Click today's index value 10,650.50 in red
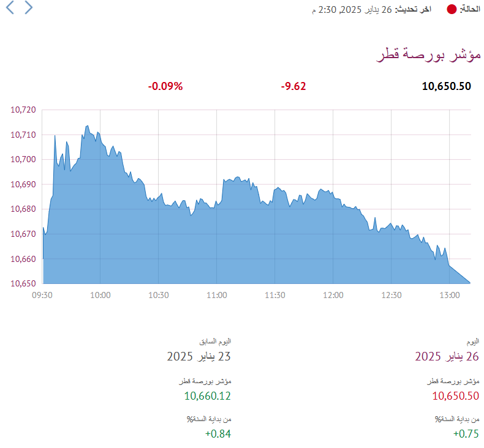The width and height of the screenshot is (484, 448). pos(456,396)
